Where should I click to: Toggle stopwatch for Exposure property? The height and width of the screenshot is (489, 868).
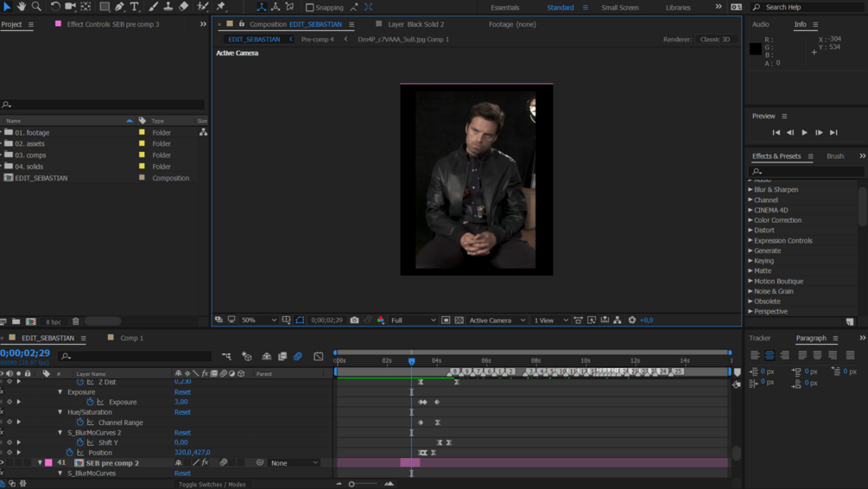click(90, 402)
